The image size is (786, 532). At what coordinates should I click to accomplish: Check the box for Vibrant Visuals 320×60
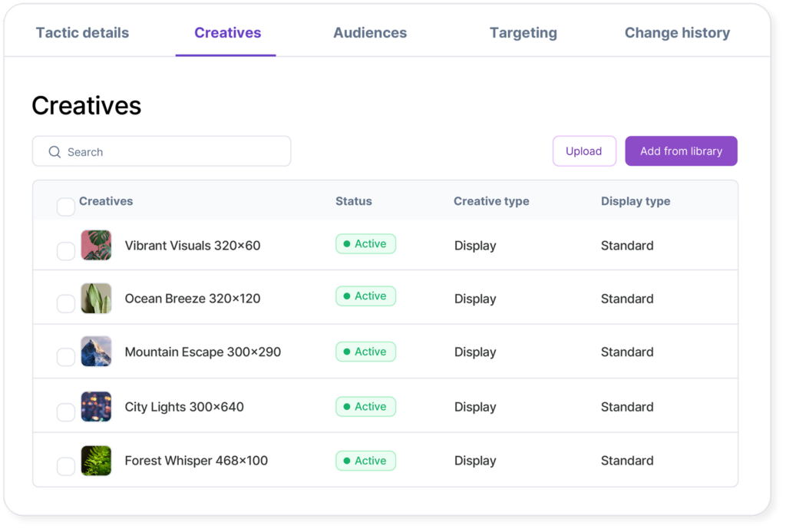66,251
